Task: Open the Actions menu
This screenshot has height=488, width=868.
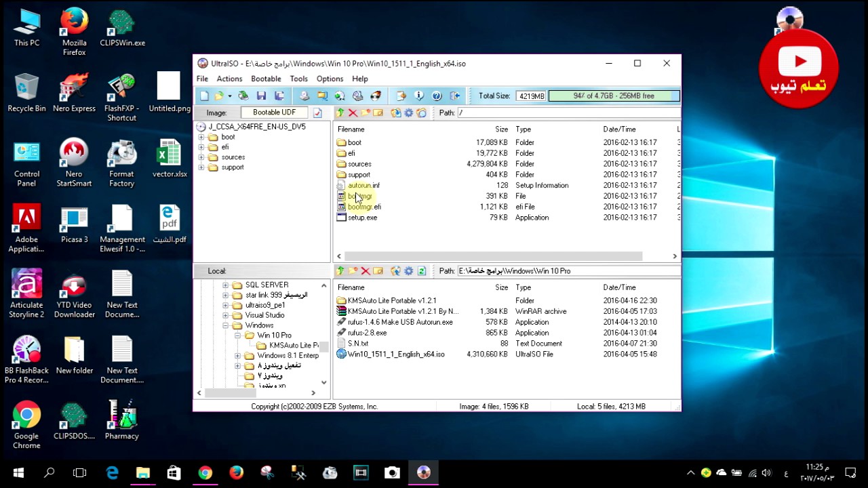Action: (229, 79)
